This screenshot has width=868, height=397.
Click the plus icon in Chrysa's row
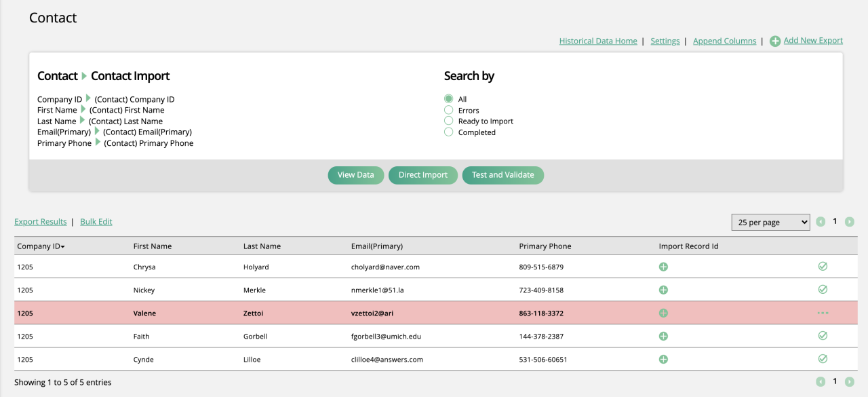click(663, 267)
